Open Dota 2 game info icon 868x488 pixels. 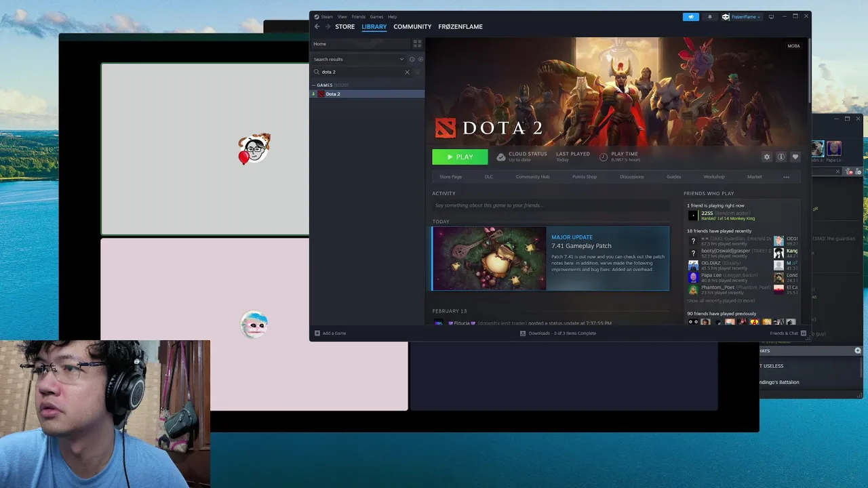pyautogui.click(x=781, y=157)
